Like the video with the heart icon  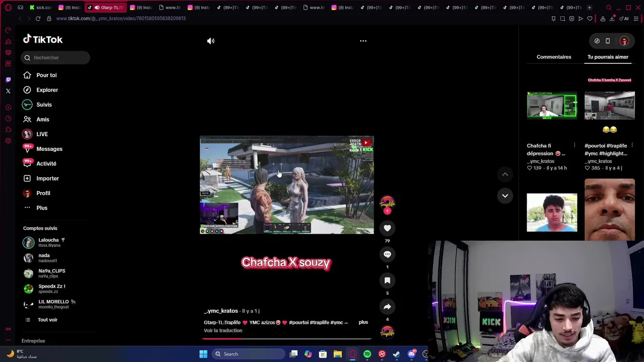point(387,228)
